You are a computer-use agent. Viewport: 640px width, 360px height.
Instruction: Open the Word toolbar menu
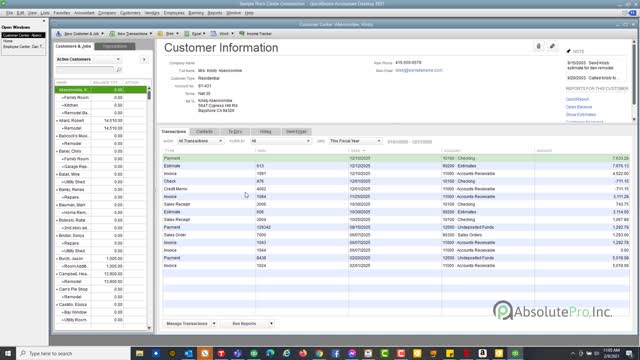pyautogui.click(x=222, y=33)
